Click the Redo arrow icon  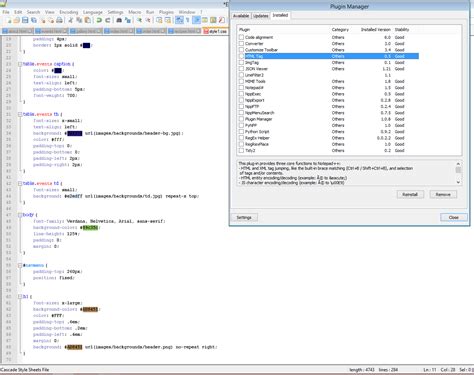coord(108,20)
